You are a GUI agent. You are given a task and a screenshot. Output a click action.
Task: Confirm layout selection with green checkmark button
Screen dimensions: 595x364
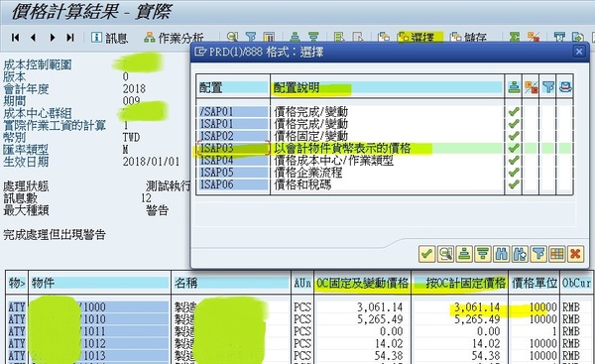tap(426, 254)
